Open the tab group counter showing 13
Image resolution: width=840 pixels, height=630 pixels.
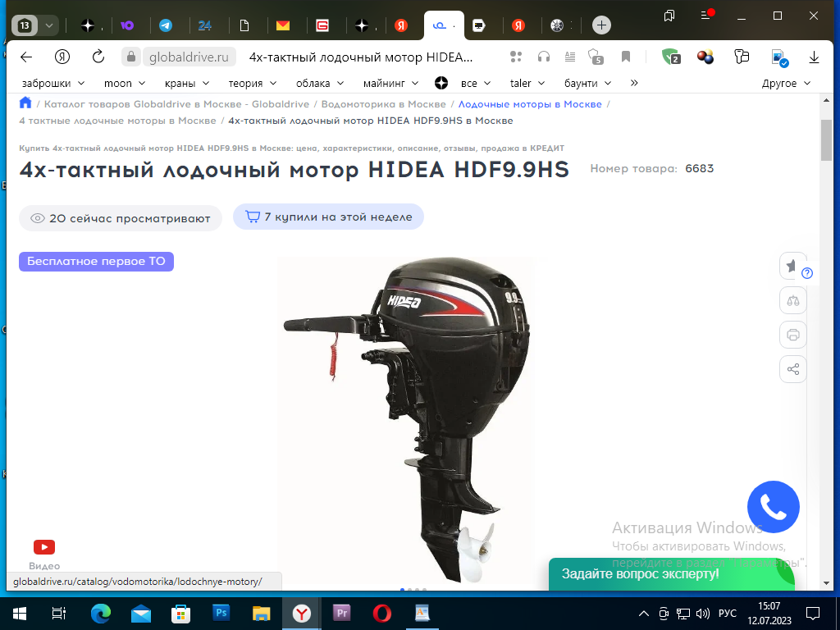25,25
